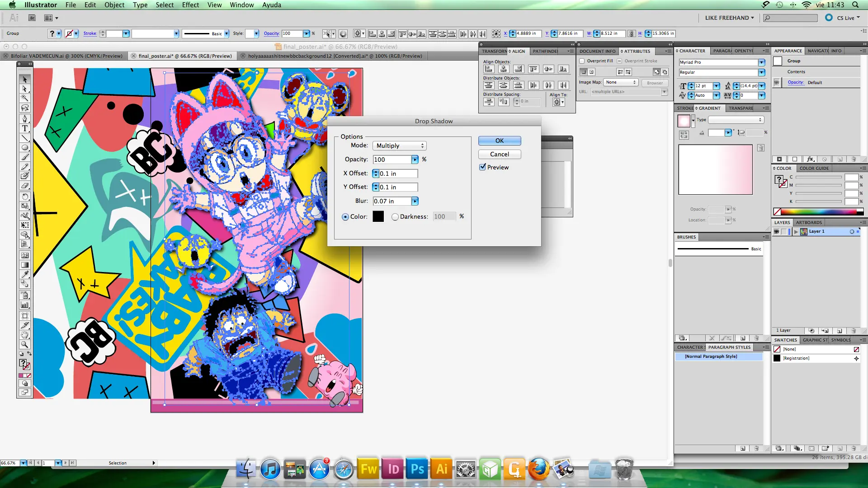The width and height of the screenshot is (868, 488).
Task: Select [Normal Paragraph Style] entry
Action: (719, 357)
